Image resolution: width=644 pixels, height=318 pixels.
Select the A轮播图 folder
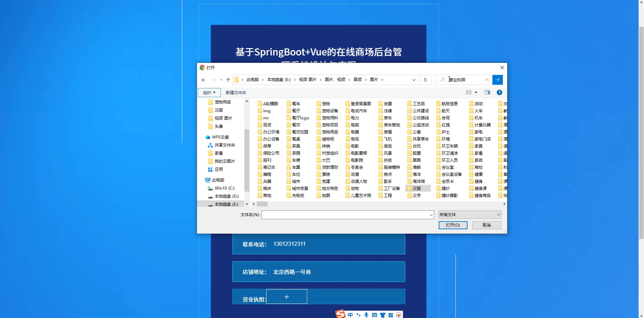[268, 104]
